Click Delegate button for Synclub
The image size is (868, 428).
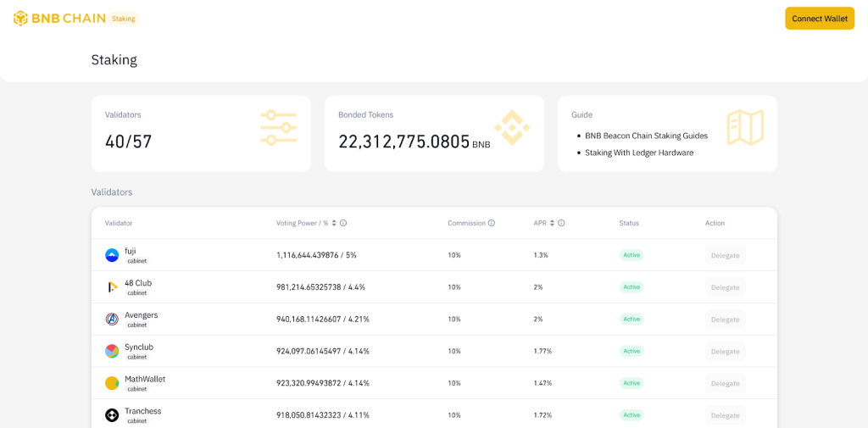coord(725,351)
